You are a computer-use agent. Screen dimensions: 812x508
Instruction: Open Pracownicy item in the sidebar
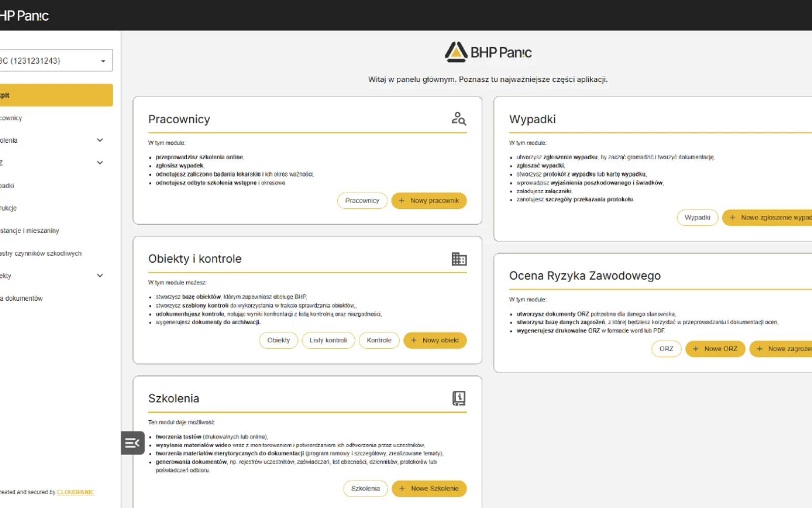(56, 118)
